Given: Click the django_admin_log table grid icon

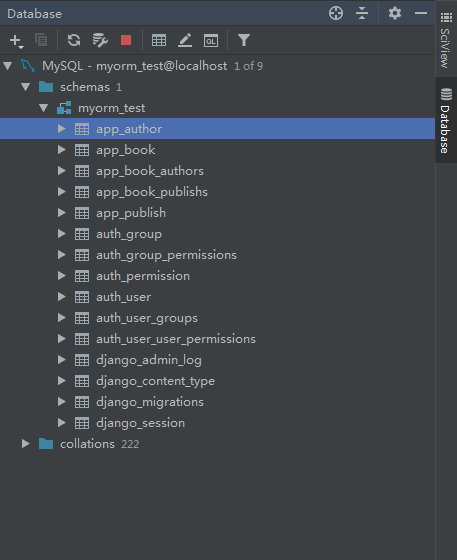Looking at the screenshot, I should [82, 360].
